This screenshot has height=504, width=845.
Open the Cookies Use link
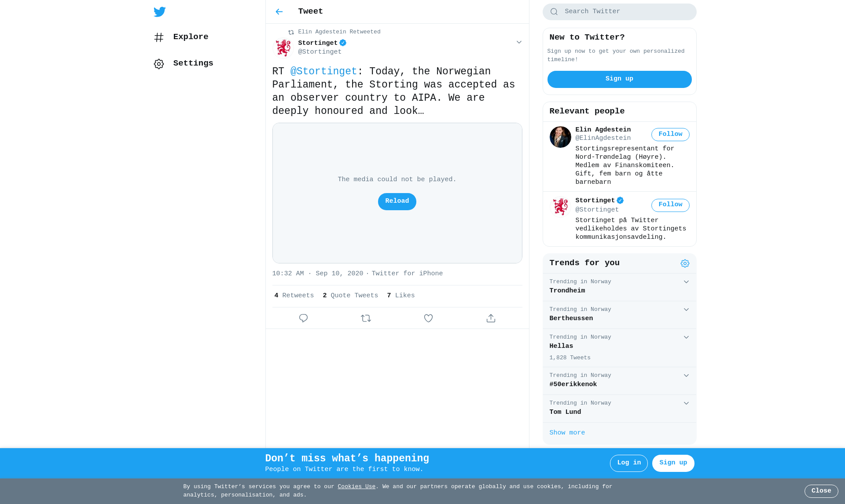(x=356, y=487)
